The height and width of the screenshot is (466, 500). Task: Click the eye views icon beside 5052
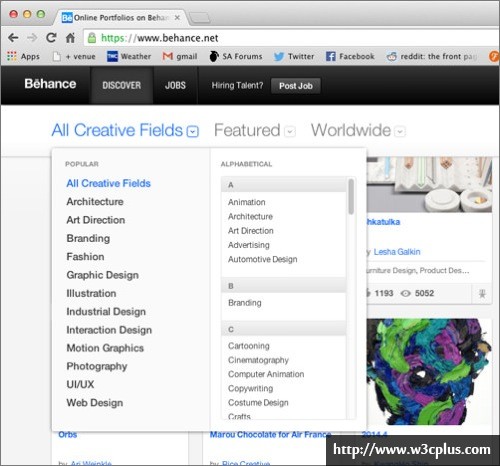coord(405,293)
